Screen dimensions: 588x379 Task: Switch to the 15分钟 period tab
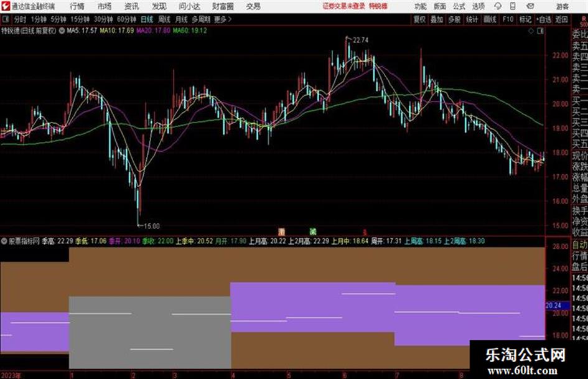click(x=80, y=19)
